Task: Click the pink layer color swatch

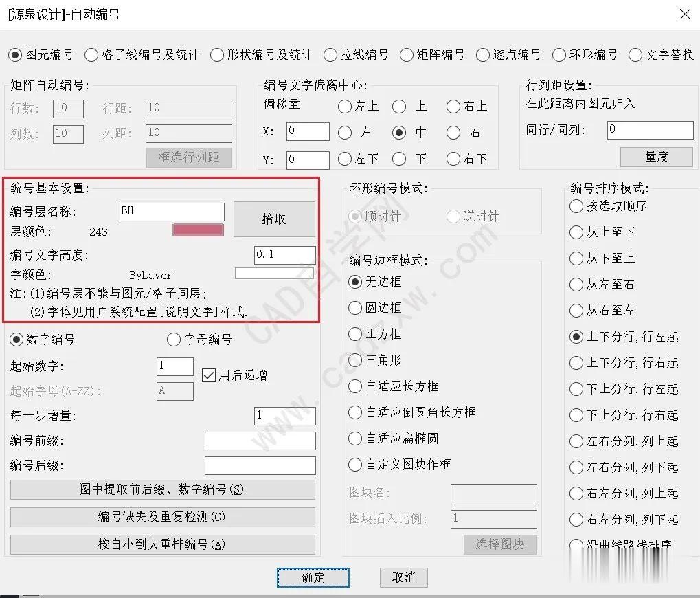Action: 198,230
